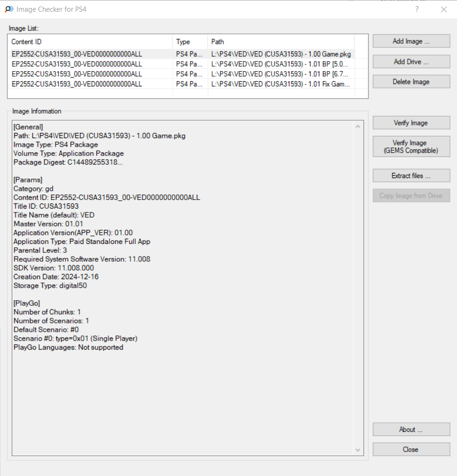Click the SDK Version: 11.008.000 line

(54, 268)
